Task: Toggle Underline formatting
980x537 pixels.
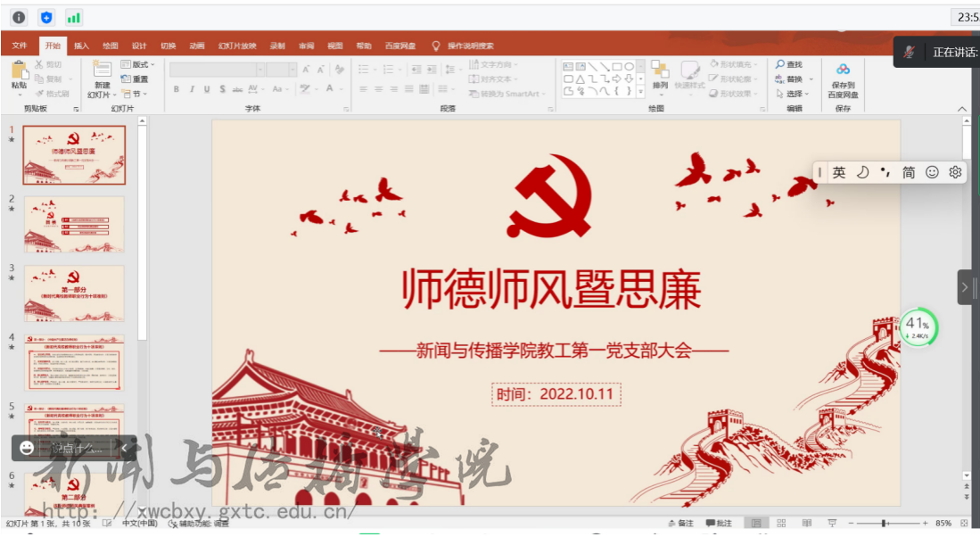Action: (207, 89)
